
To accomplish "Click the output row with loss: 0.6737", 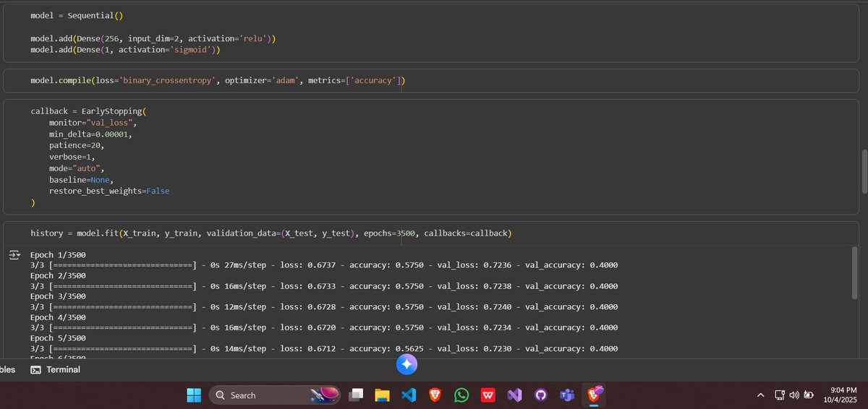I will 324,265.
